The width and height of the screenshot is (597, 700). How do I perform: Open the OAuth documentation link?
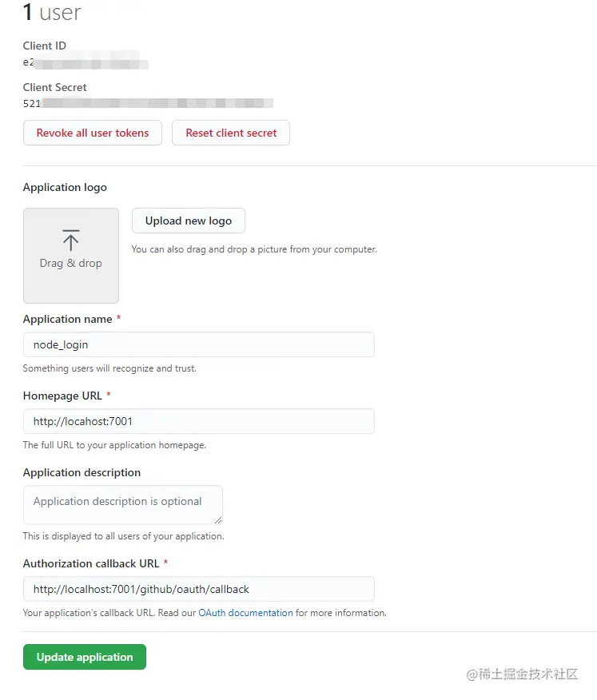pyautogui.click(x=245, y=612)
